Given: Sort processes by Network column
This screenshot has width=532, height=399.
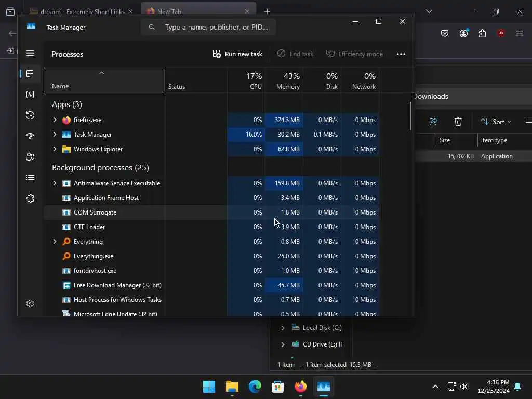Looking at the screenshot, I should (361, 81).
